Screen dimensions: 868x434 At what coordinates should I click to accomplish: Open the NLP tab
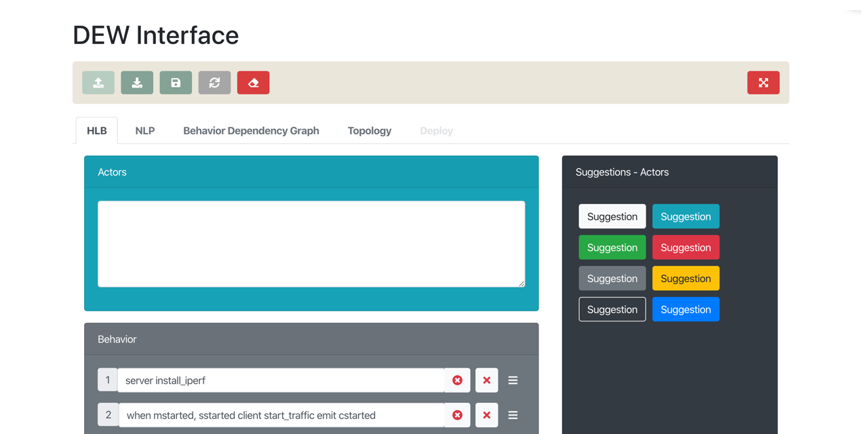[x=145, y=131]
